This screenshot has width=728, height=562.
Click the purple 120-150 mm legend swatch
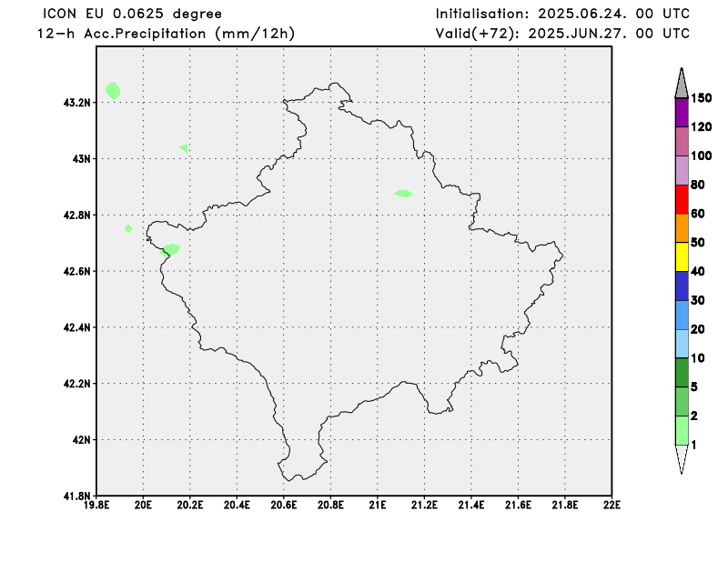click(x=682, y=112)
